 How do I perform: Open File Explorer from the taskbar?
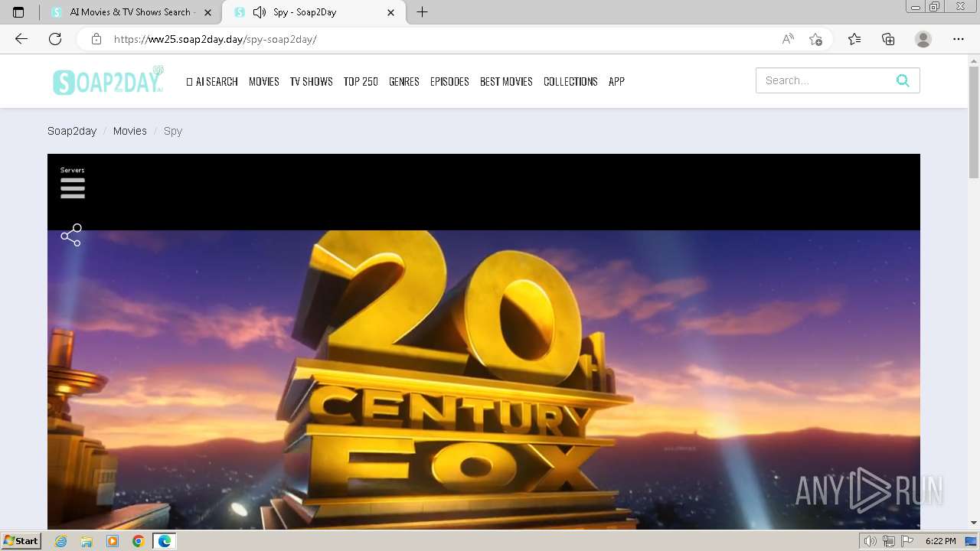87,541
